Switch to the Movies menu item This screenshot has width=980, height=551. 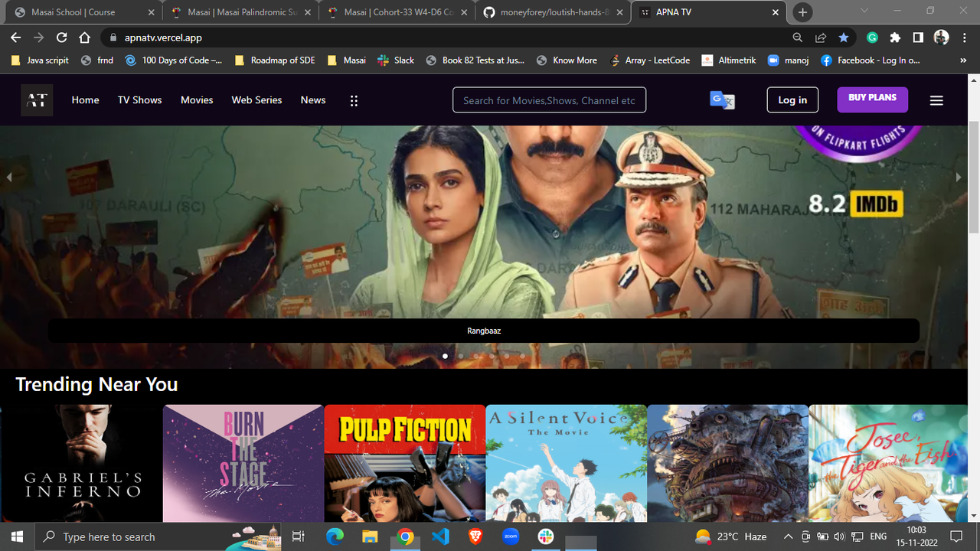[x=197, y=99]
